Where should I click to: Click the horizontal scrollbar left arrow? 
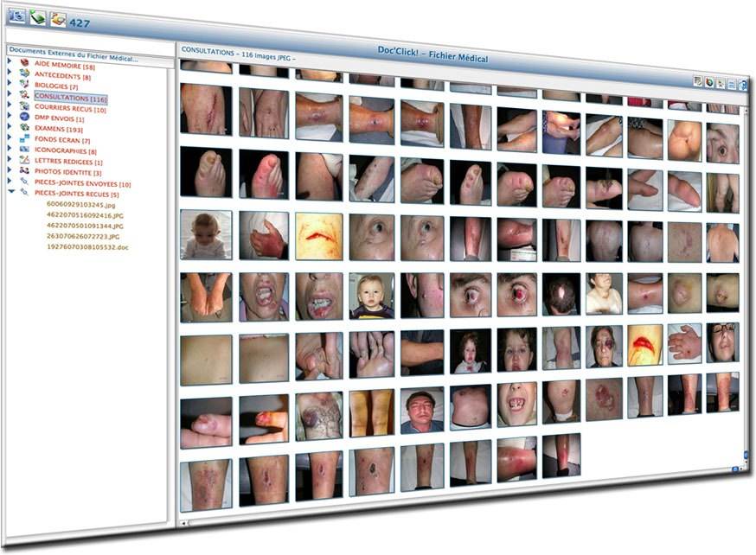click(183, 523)
